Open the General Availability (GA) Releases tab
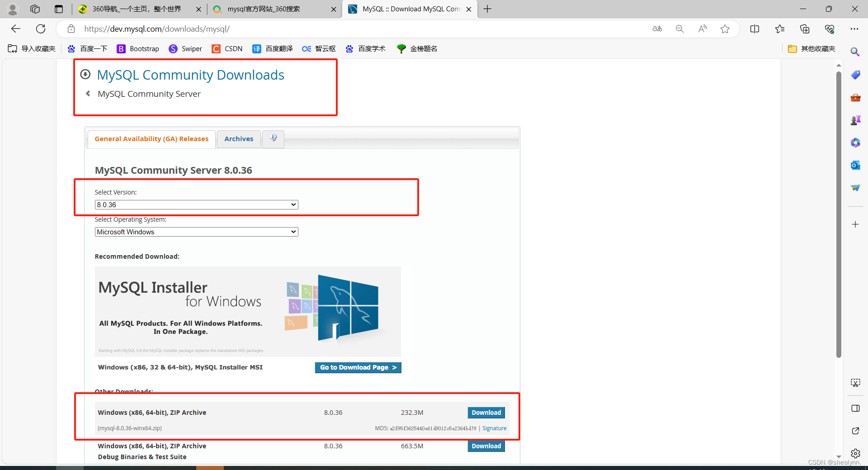Screen dimensions: 868x470 [x=151, y=139]
